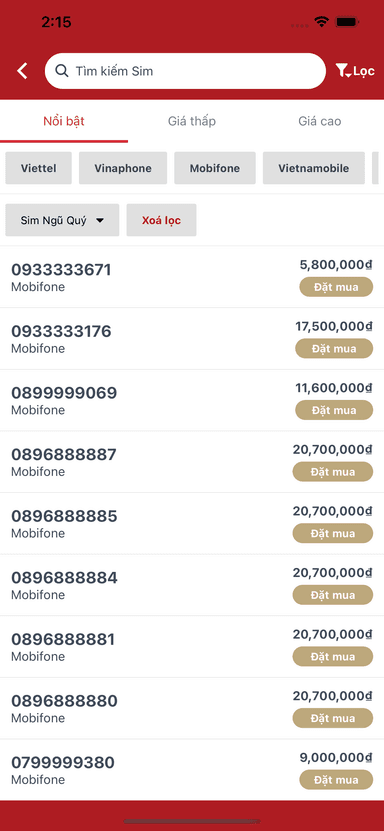
Task: Focus the Tìm kiếm Sim search field
Action: [x=185, y=71]
